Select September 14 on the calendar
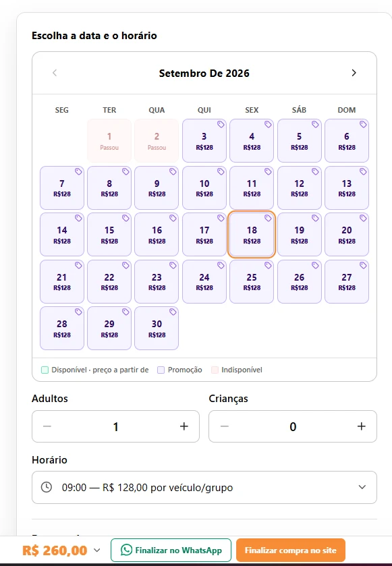 pos(61,234)
